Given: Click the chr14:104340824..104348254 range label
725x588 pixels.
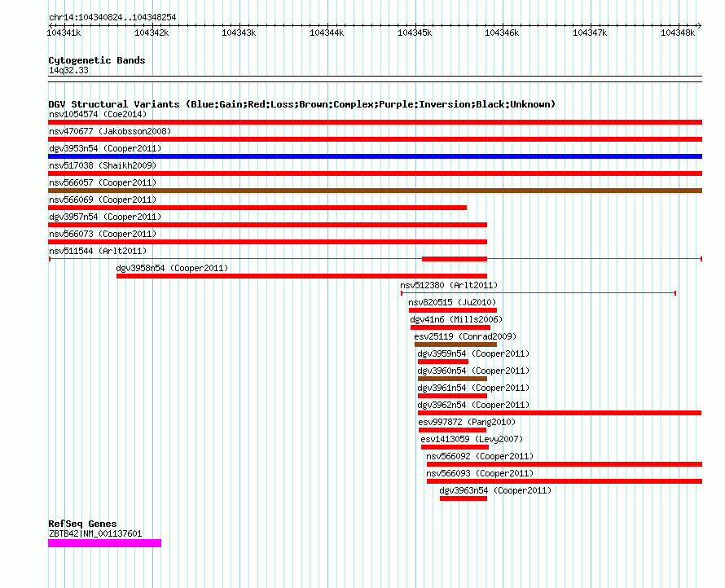Looking at the screenshot, I should 112,17.
